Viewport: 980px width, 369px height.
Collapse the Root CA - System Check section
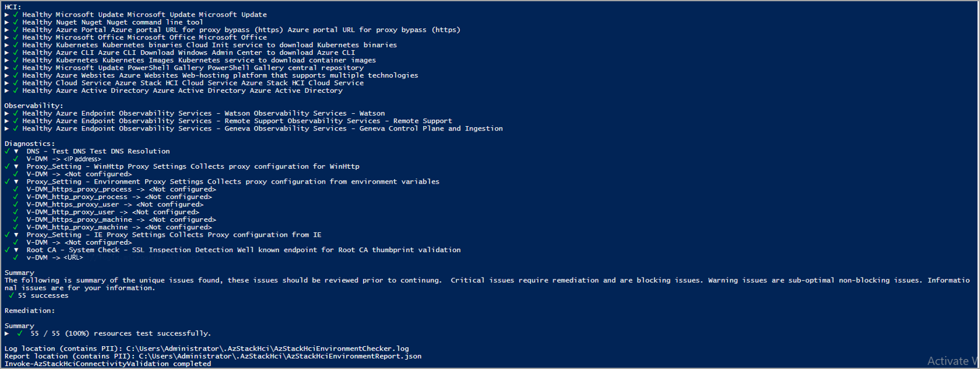tap(16, 250)
